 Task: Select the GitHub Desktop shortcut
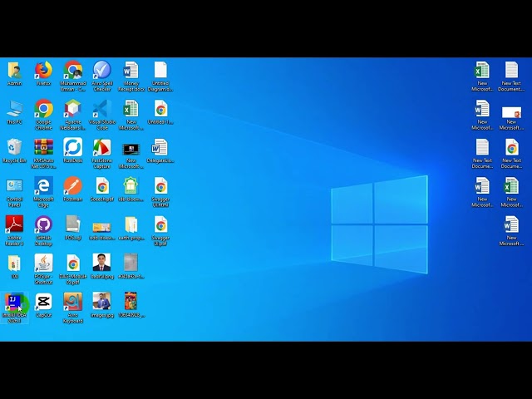click(x=43, y=231)
